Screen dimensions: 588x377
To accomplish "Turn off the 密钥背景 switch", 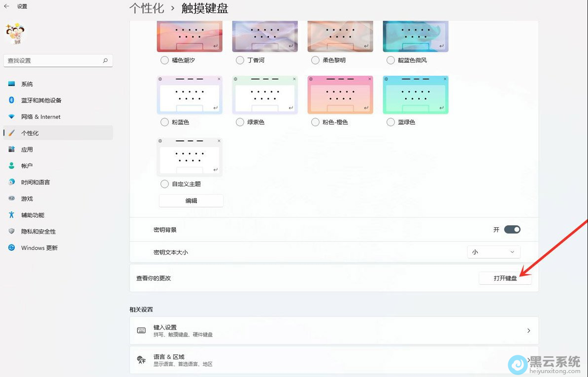I will [x=512, y=229].
